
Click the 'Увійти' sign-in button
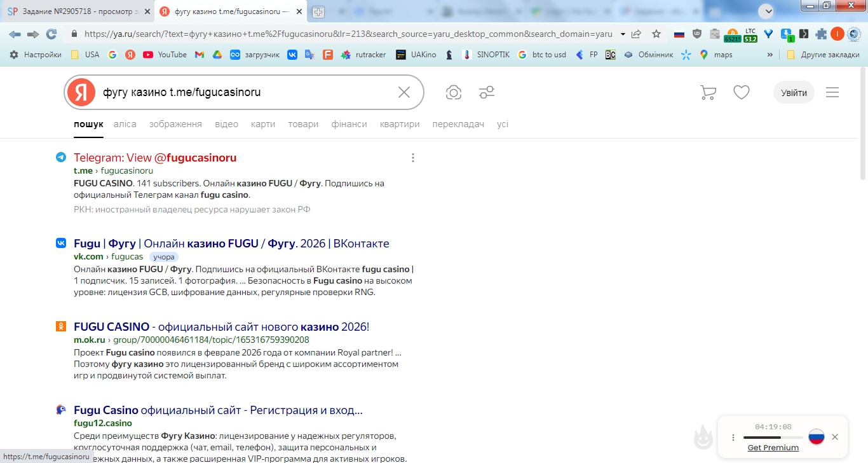[x=794, y=93]
